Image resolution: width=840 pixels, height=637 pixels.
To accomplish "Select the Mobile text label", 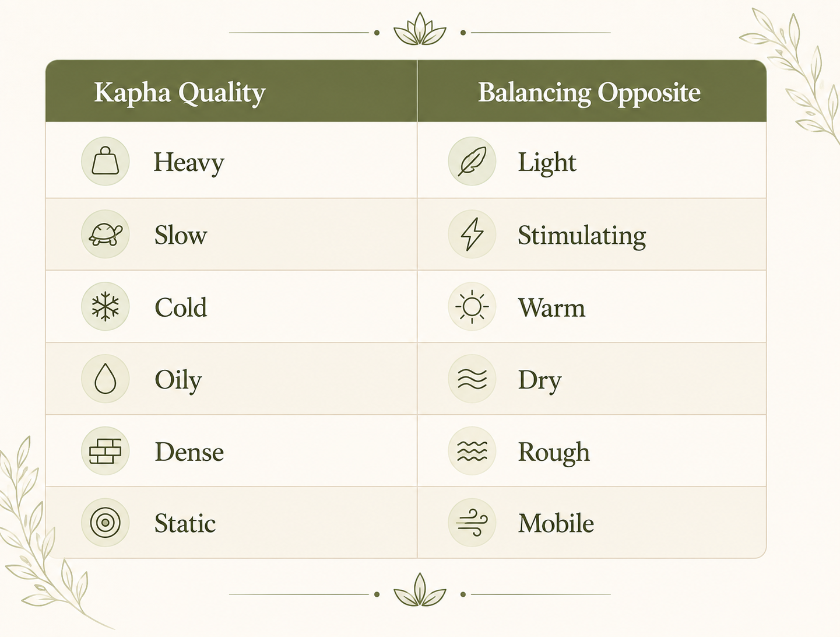I will point(556,523).
